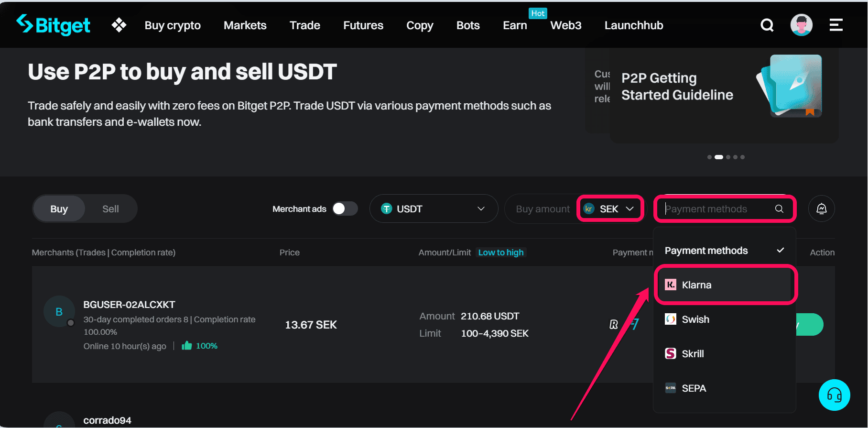Select Swish payment method

(725, 319)
